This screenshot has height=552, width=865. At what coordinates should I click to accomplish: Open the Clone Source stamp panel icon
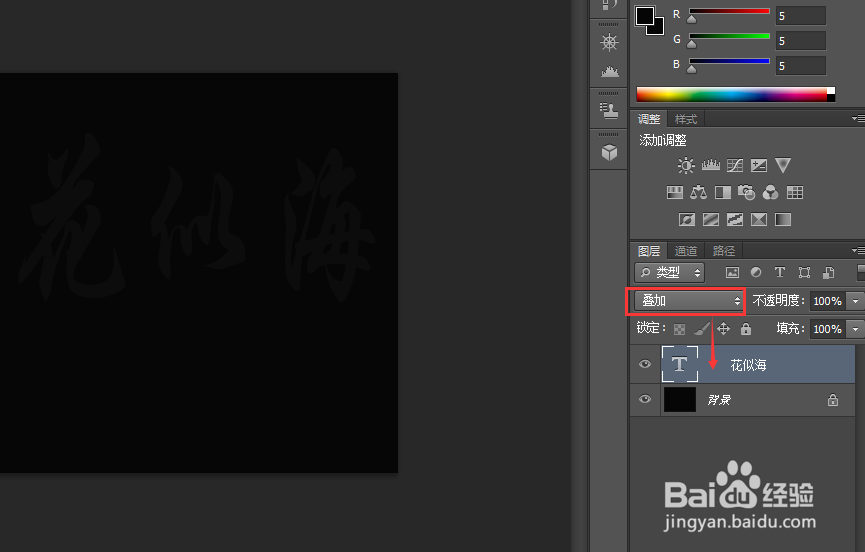tap(609, 110)
